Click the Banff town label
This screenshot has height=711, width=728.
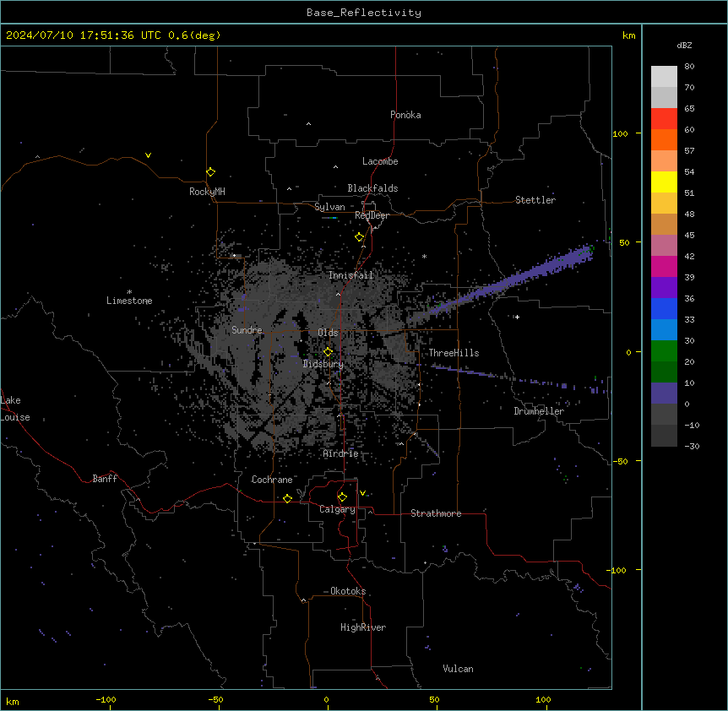105,479
